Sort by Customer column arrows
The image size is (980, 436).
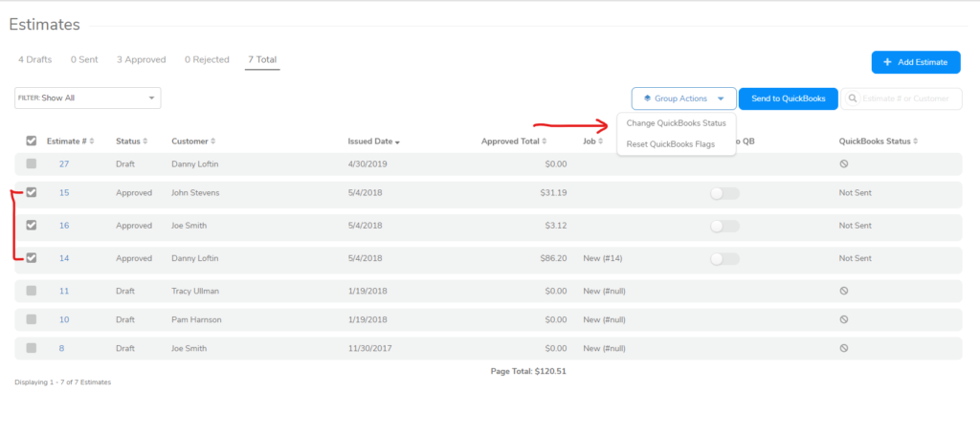coord(212,142)
